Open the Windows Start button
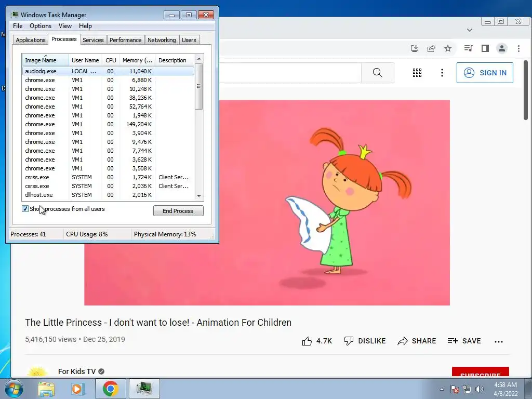532x399 pixels. coord(14,389)
